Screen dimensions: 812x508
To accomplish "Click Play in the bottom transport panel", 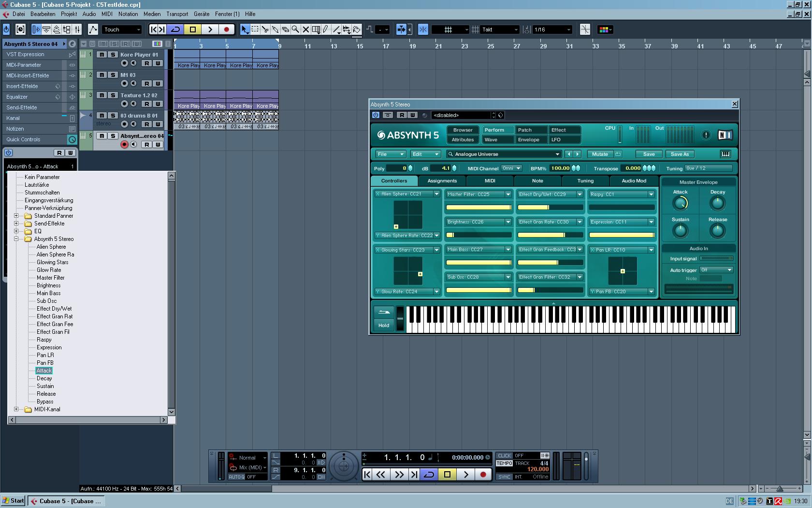I will [465, 475].
